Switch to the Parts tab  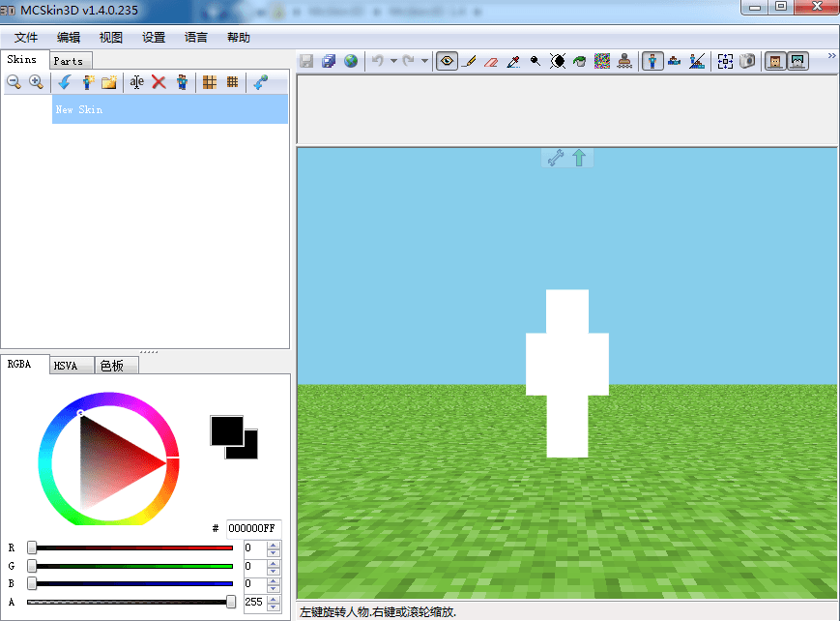click(x=69, y=61)
